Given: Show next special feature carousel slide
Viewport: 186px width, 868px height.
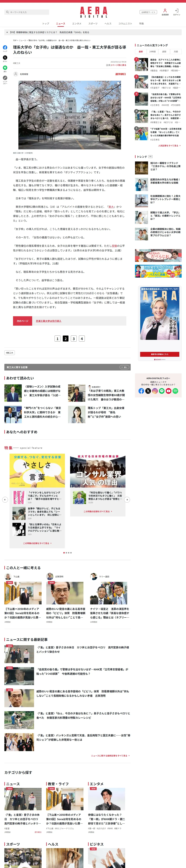Looking at the screenshot, I should click(x=127, y=500).
